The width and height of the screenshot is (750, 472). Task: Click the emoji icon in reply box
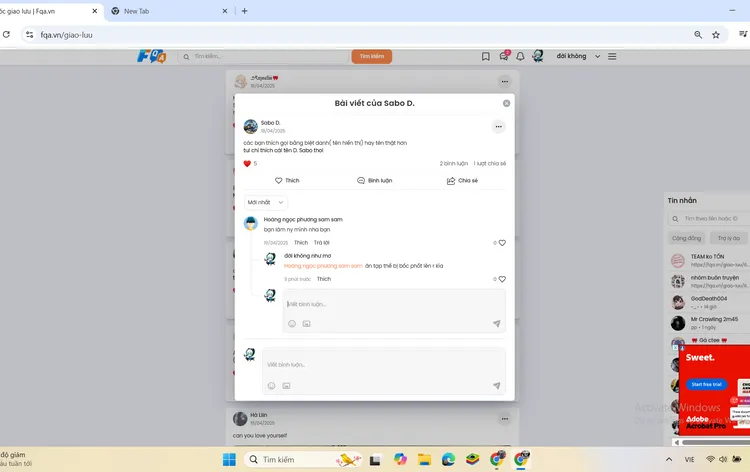[292, 324]
